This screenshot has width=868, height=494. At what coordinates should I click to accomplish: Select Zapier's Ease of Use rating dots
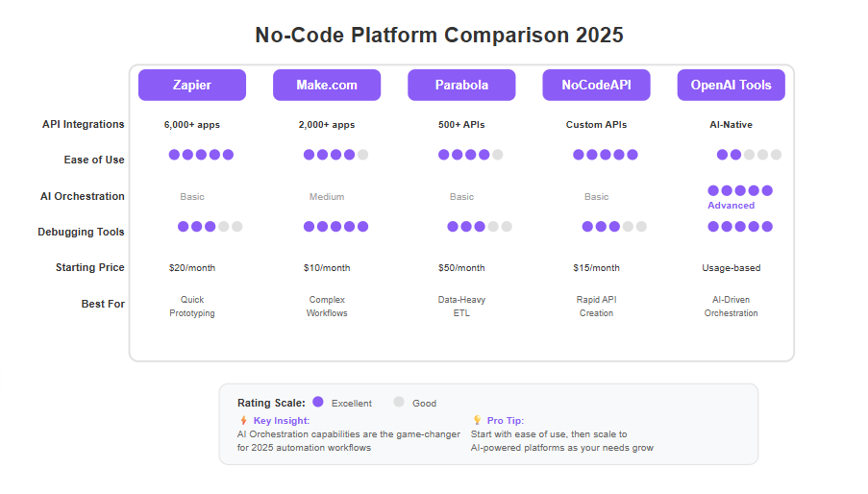click(201, 155)
